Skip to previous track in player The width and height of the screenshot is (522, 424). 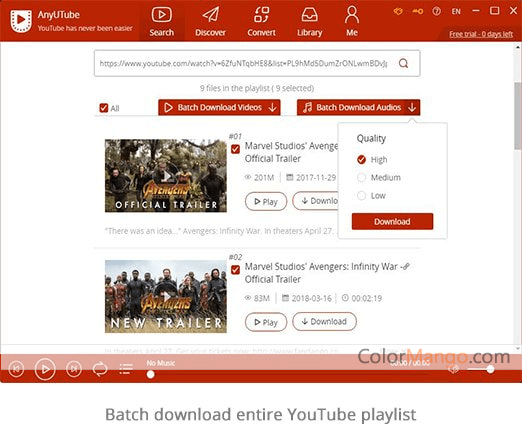click(16, 369)
